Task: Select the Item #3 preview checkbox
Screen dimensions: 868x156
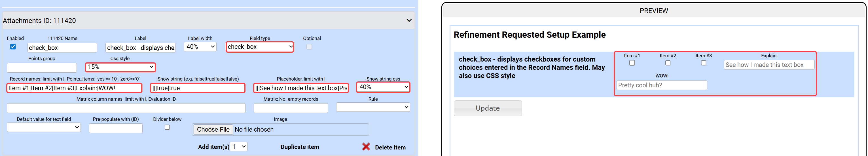Action: (703, 63)
